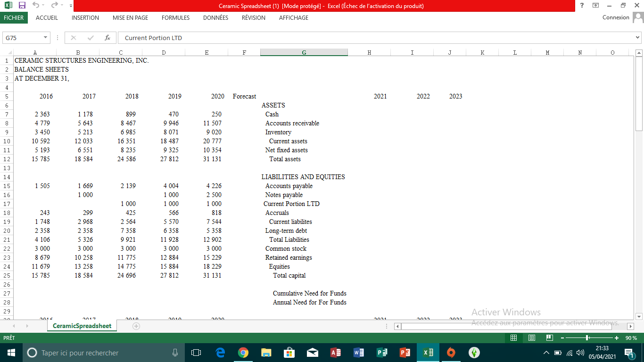Open the RÉVISION tab
Image resolution: width=644 pixels, height=362 pixels.
pos(254,17)
